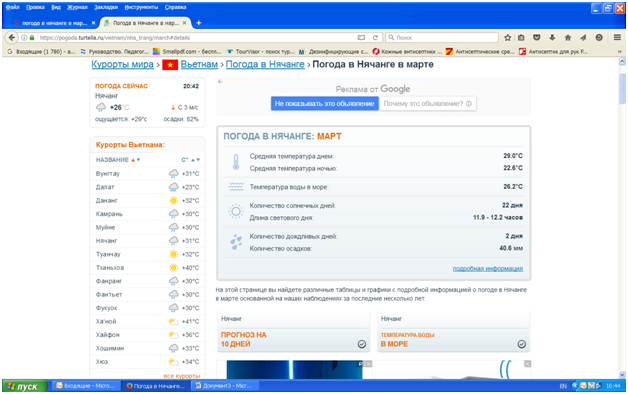
Task: Open the Закладки menu
Action: click(106, 7)
